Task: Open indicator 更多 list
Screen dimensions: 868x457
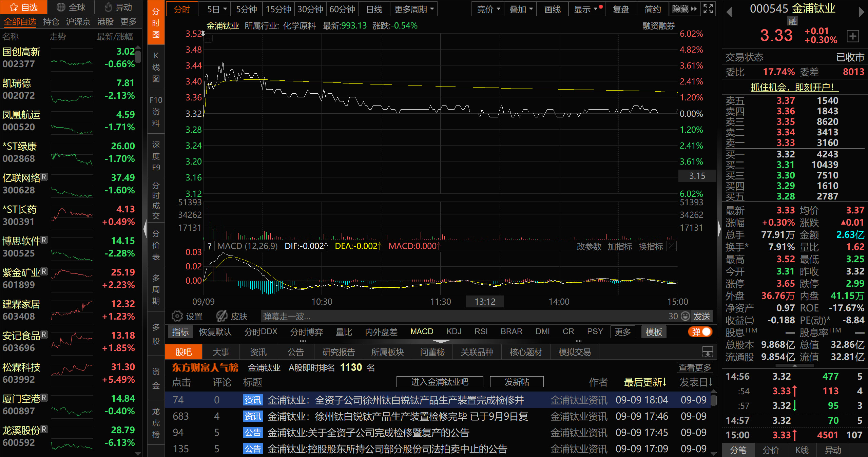Action: click(x=622, y=332)
